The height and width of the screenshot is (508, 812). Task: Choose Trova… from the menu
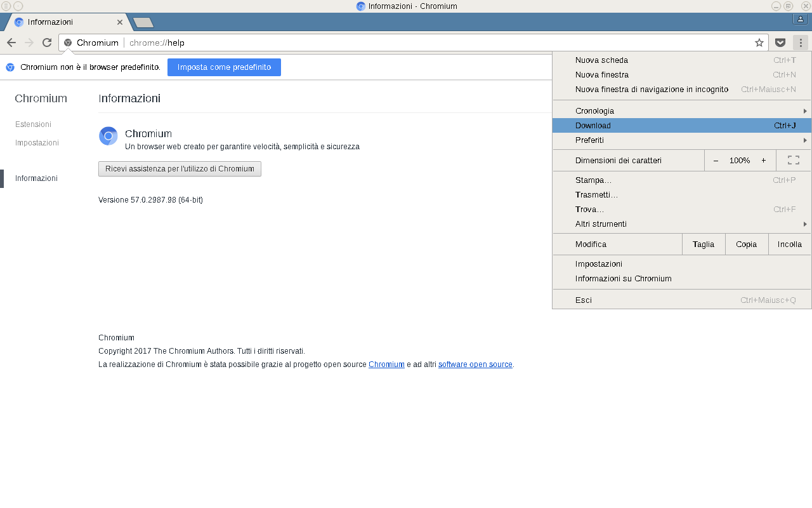(x=682, y=210)
